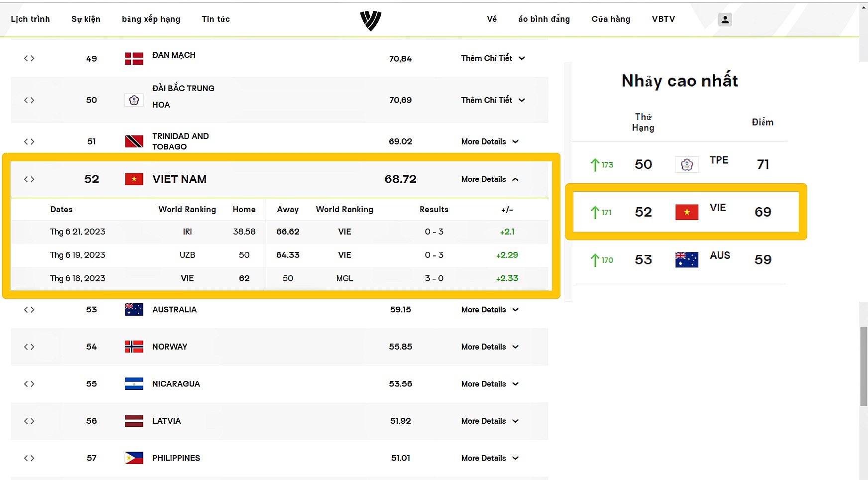Open the Vé menu item

pyautogui.click(x=492, y=19)
